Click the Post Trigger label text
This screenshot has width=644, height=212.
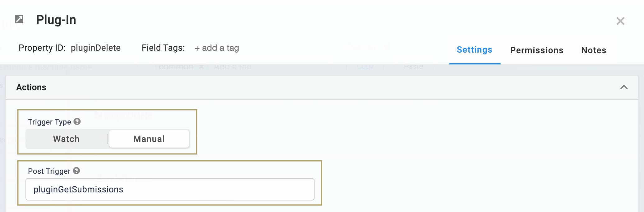[x=49, y=171]
